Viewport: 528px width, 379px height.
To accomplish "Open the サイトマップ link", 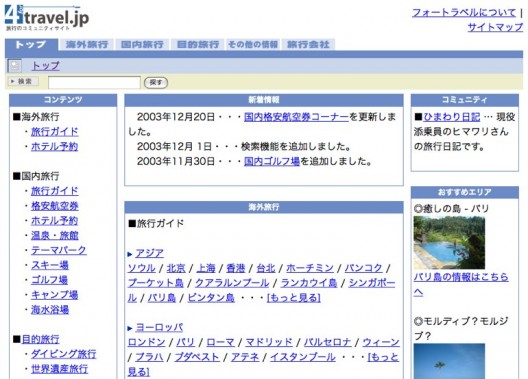I will tap(495, 27).
